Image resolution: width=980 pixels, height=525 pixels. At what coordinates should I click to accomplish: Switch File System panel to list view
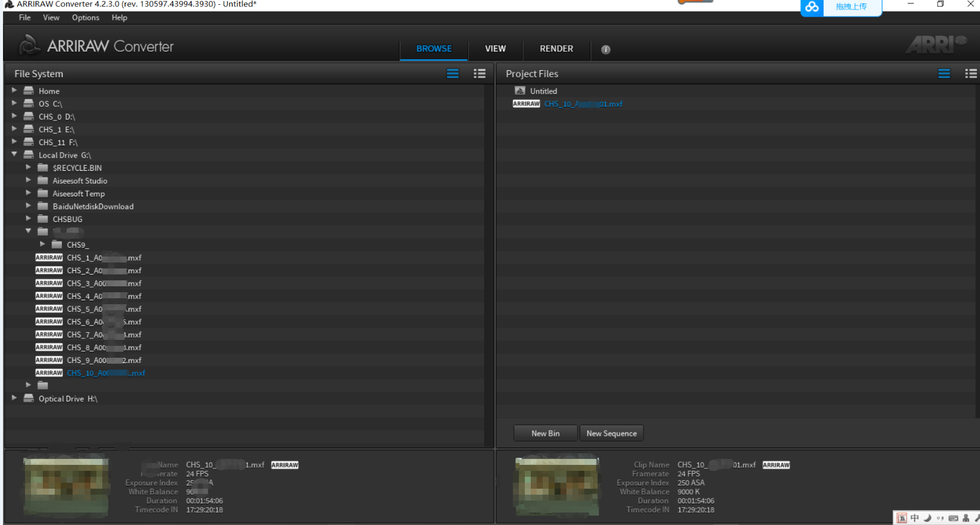(x=453, y=74)
